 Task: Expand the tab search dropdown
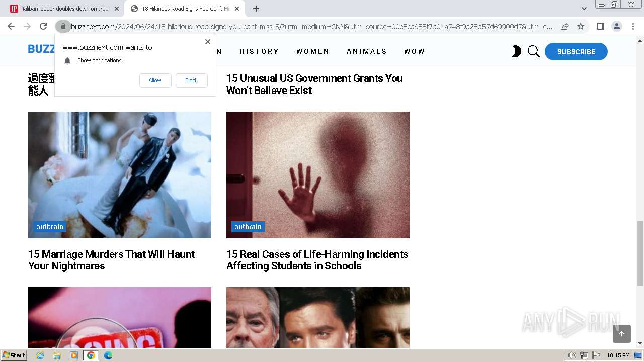584,9
